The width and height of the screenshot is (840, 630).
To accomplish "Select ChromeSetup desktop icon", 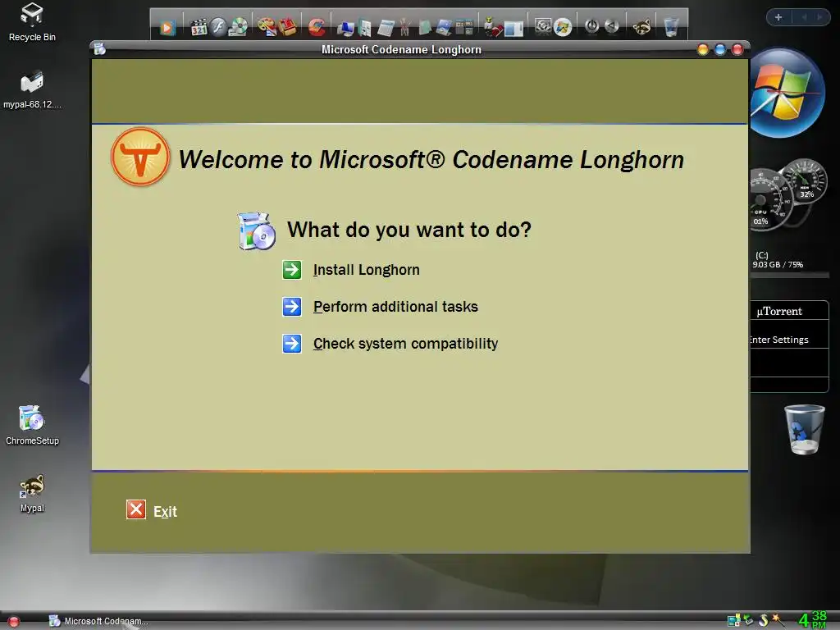I will (x=32, y=426).
